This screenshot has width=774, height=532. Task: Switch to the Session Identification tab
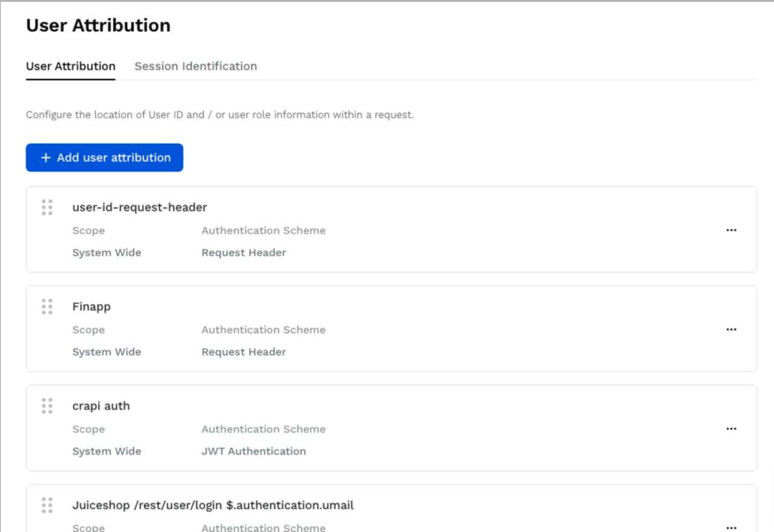[195, 66]
